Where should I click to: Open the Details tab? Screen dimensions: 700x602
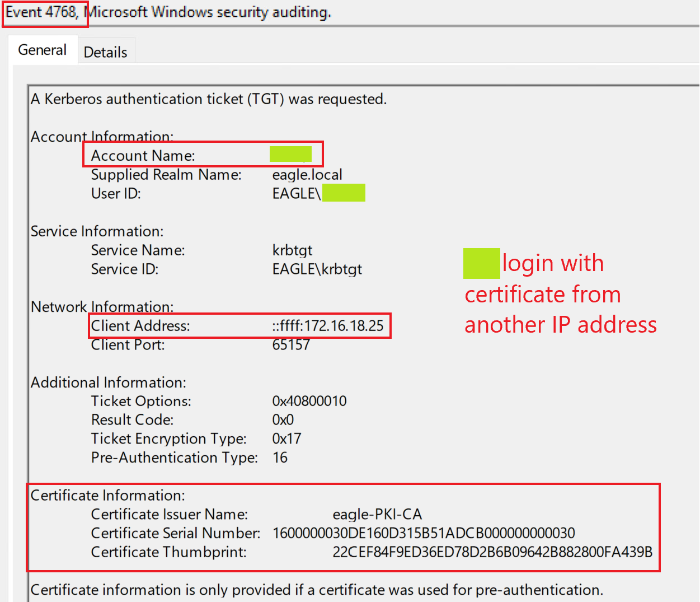click(105, 53)
